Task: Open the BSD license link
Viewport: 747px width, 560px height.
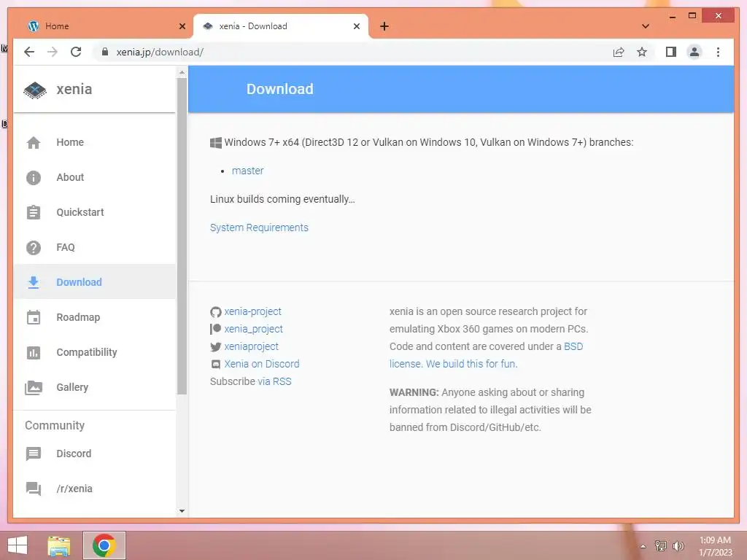Action: tap(573, 346)
